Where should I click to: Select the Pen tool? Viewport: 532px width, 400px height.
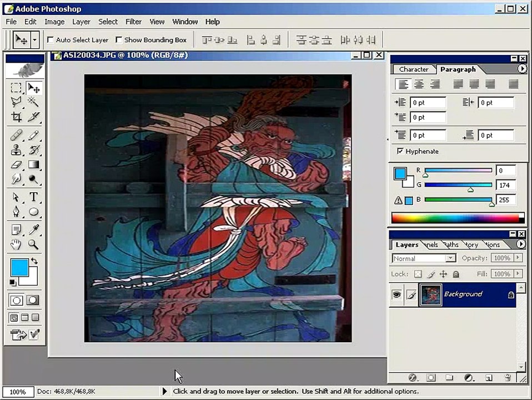[16, 212]
